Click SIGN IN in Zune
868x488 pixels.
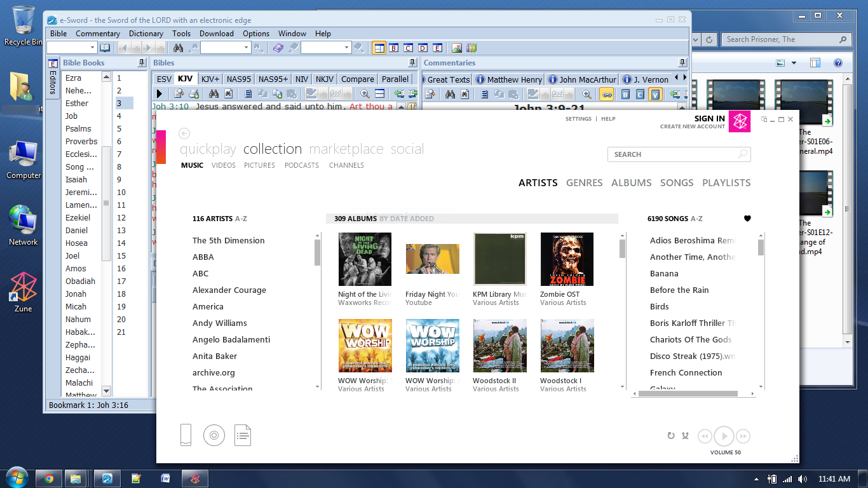point(710,118)
